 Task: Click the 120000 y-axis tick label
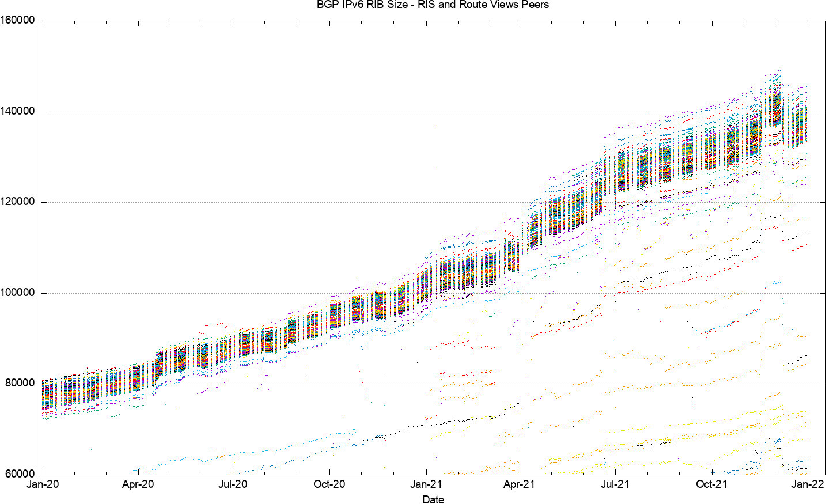pos(17,202)
